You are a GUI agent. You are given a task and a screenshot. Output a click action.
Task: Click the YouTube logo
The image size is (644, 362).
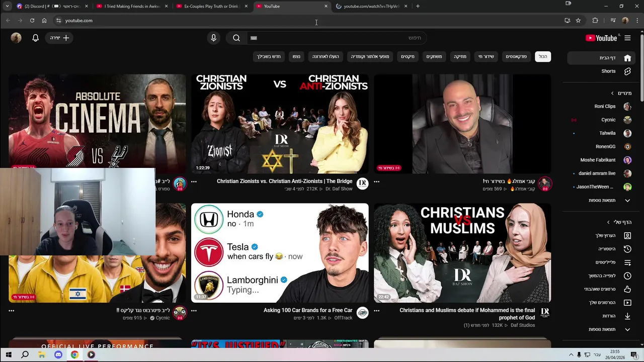click(601, 38)
